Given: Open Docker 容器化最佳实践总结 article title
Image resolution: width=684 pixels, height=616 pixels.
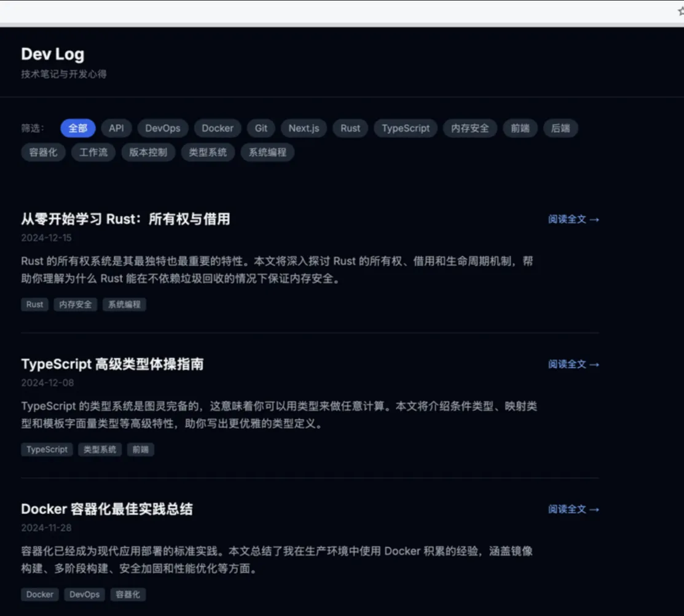Looking at the screenshot, I should (107, 509).
